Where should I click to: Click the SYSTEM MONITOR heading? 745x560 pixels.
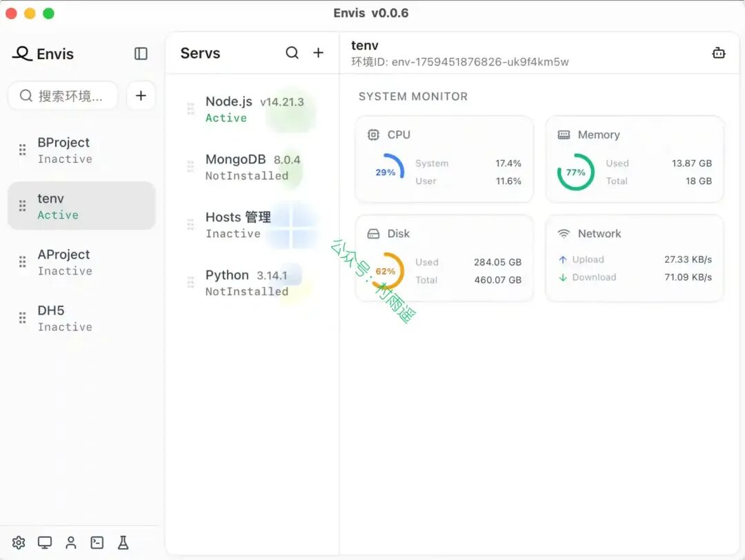pyautogui.click(x=413, y=97)
